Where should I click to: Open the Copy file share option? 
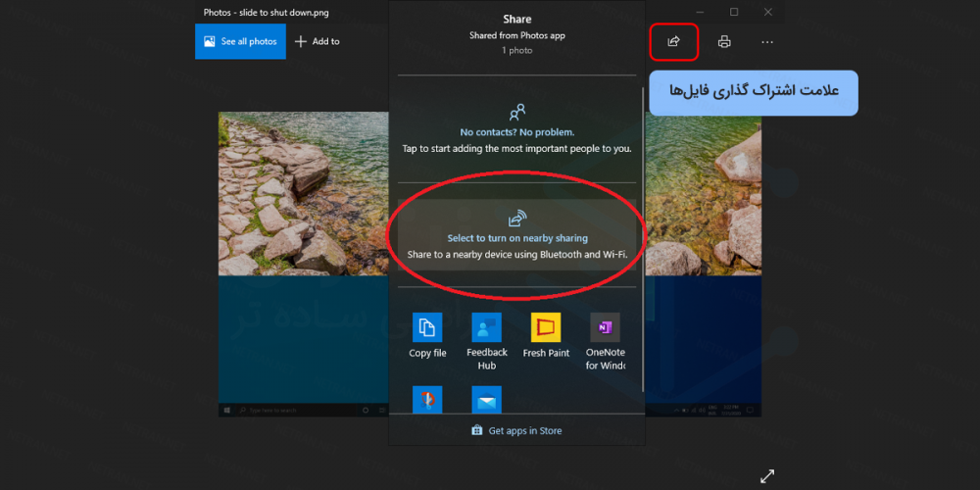[427, 335]
